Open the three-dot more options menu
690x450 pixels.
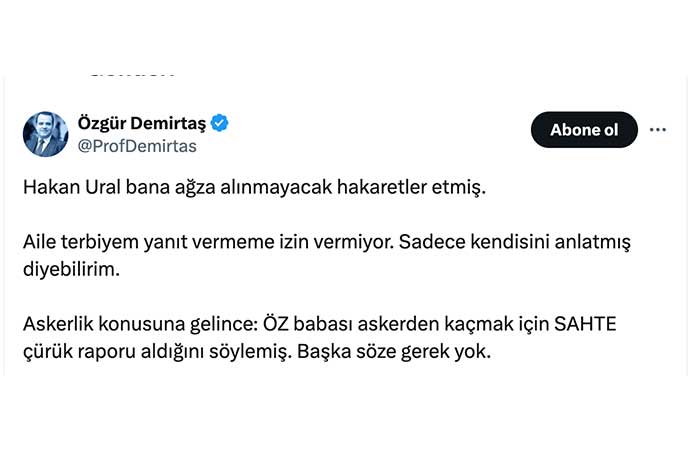(x=658, y=130)
